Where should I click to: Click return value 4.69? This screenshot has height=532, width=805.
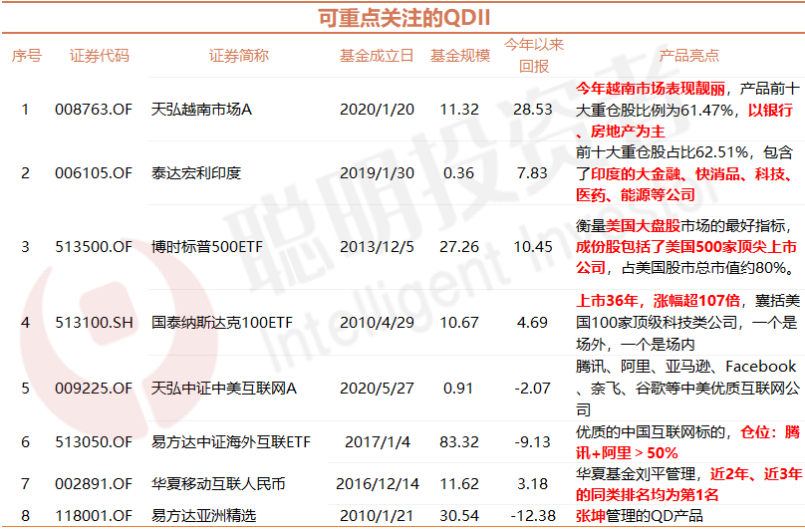point(532,323)
